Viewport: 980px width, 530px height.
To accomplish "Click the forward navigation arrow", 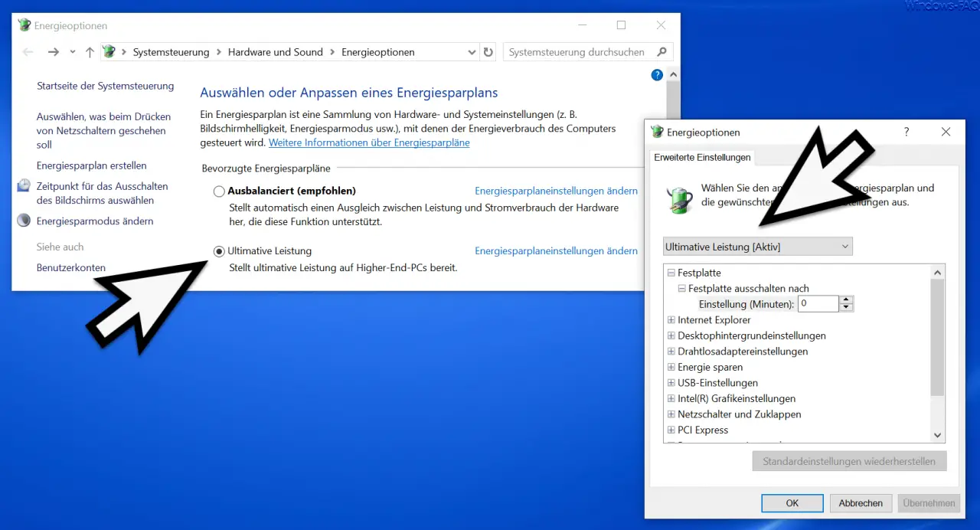I will tap(53, 52).
